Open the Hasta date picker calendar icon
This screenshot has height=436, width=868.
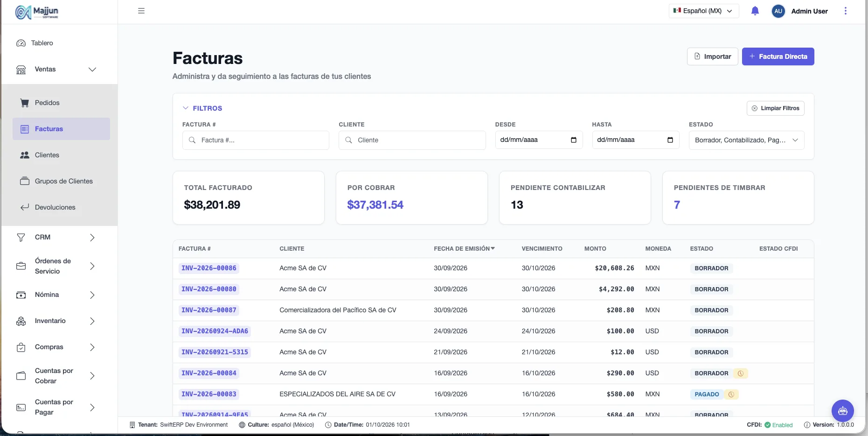670,140
